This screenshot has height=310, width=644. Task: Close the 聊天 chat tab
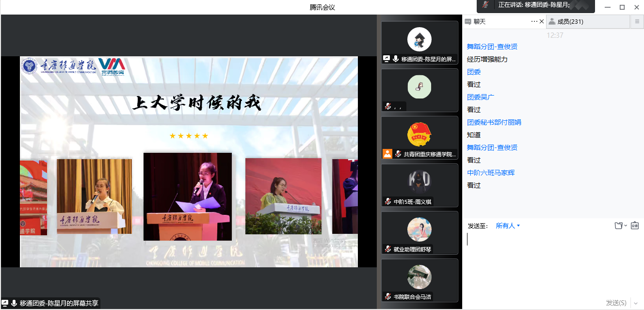pyautogui.click(x=542, y=21)
